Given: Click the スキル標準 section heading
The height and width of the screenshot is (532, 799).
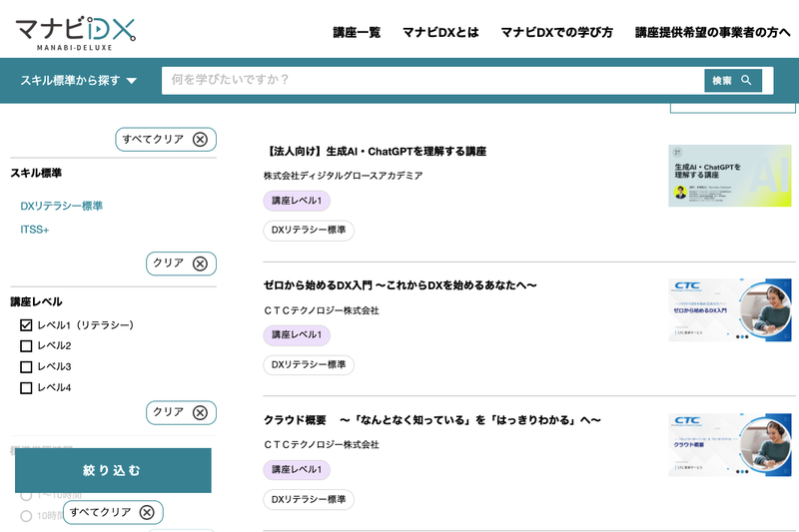Looking at the screenshot, I should tap(36, 173).
